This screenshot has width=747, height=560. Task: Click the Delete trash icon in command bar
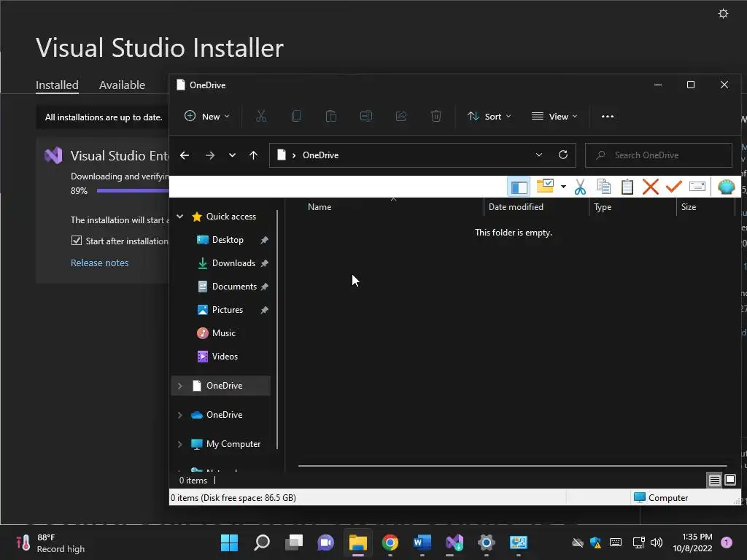436,116
